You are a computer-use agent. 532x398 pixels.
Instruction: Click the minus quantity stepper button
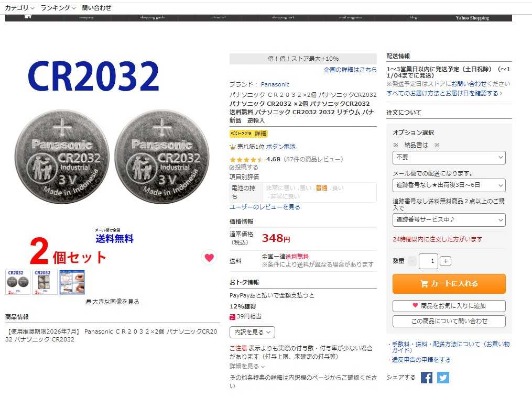click(x=412, y=261)
